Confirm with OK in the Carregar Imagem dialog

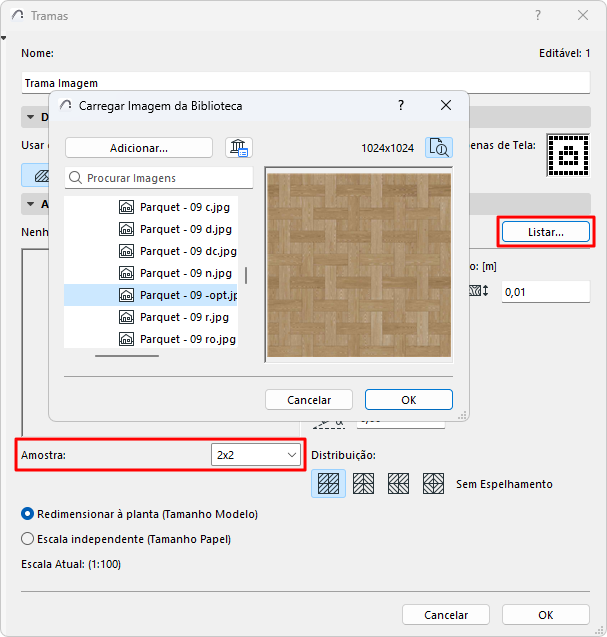(409, 400)
